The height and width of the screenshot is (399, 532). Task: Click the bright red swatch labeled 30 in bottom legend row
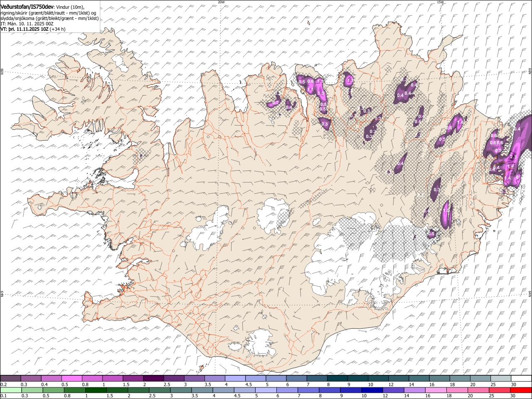(x=521, y=390)
